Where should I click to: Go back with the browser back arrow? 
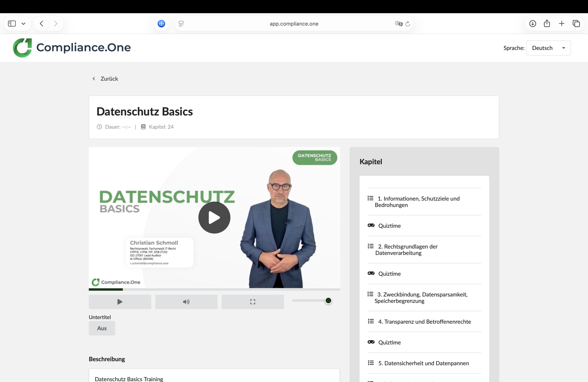pos(42,23)
